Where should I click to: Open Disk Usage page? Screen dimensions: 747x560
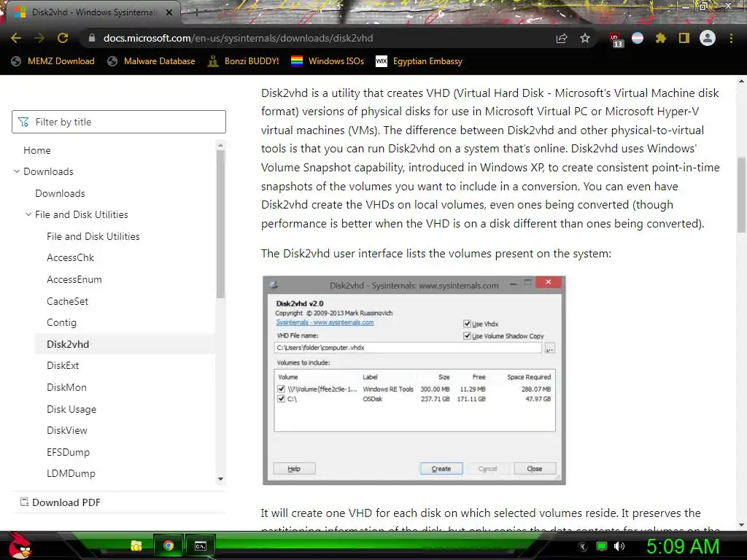click(71, 410)
